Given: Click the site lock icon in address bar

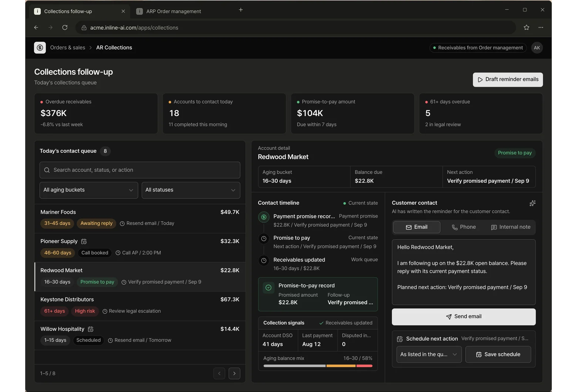Looking at the screenshot, I should coord(84,28).
